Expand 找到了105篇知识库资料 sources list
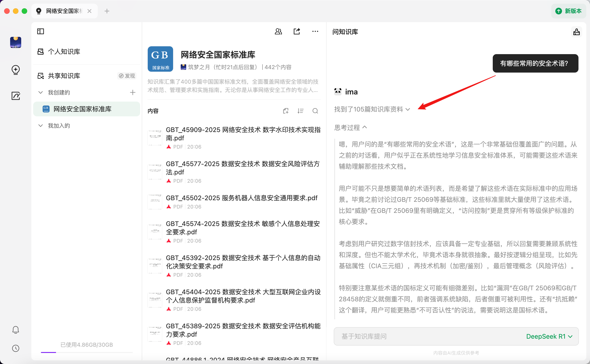Image resolution: width=590 pixels, height=364 pixels. 372,109
